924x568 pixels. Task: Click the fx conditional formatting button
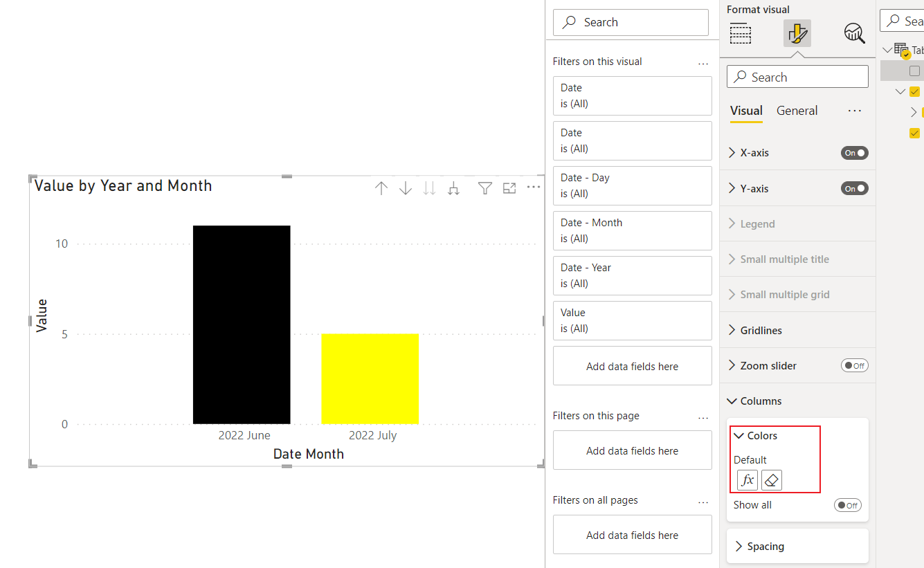(x=748, y=480)
